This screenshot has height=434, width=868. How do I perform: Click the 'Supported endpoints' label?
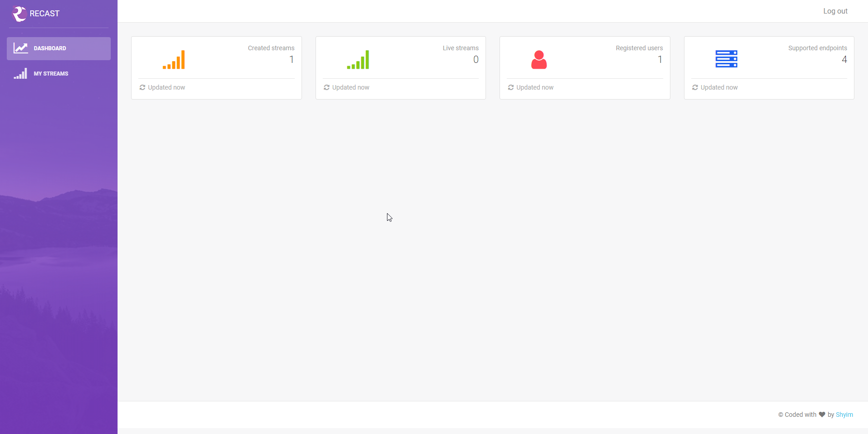[818, 48]
